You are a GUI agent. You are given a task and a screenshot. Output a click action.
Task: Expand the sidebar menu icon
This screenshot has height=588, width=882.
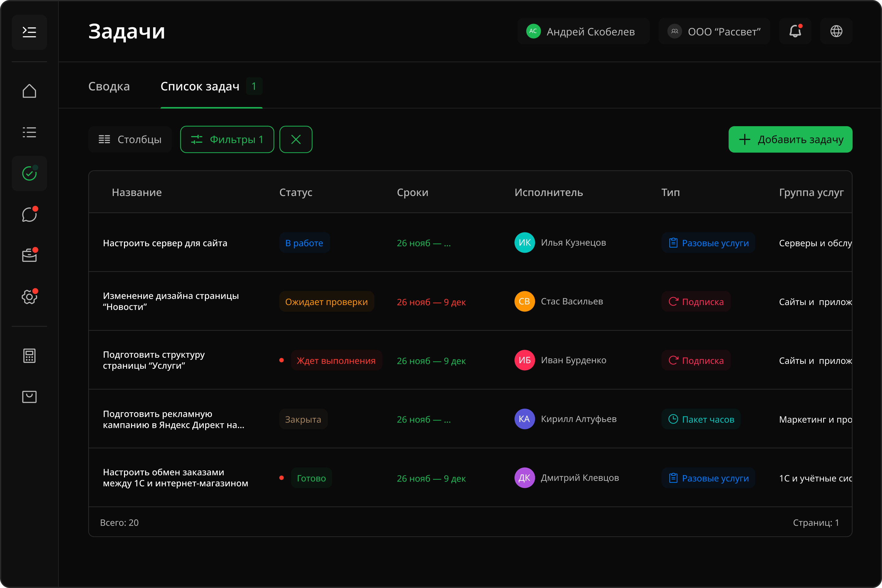(x=29, y=32)
